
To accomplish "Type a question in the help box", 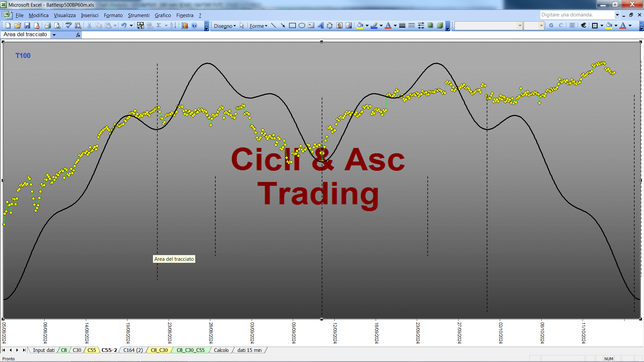I will [577, 15].
